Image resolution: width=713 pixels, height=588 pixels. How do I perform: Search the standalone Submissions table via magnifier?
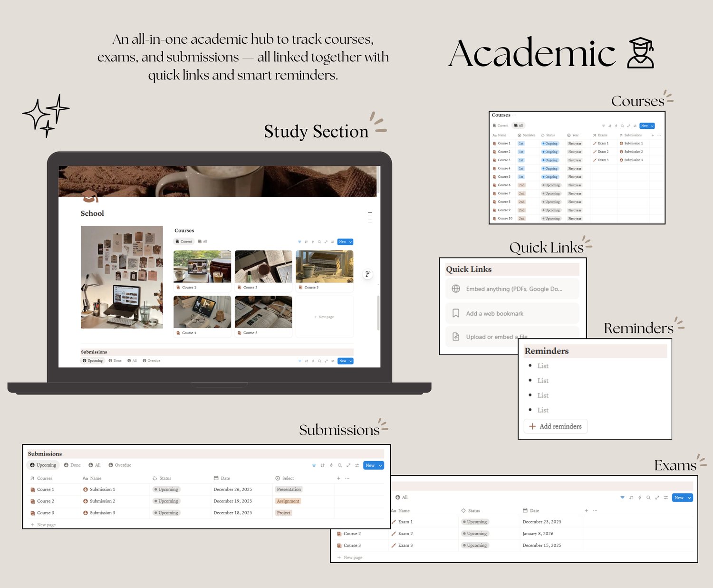tap(340, 465)
